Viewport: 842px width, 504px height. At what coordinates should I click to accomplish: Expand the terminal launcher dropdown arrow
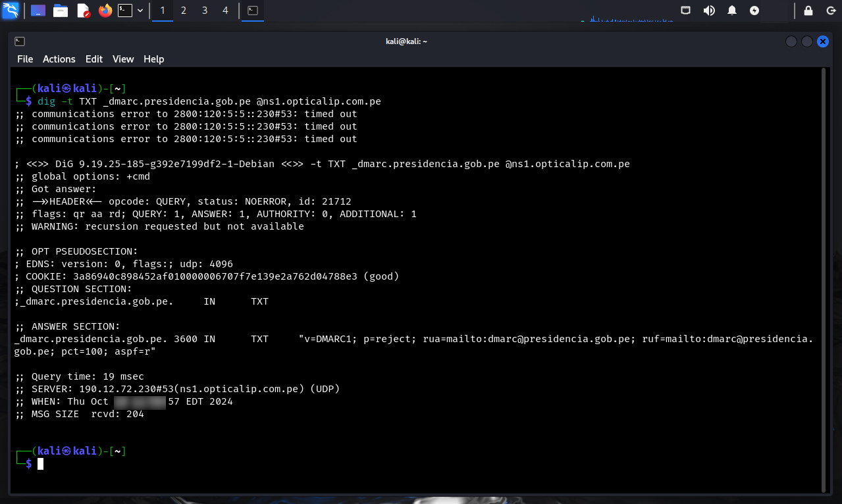[x=140, y=11]
